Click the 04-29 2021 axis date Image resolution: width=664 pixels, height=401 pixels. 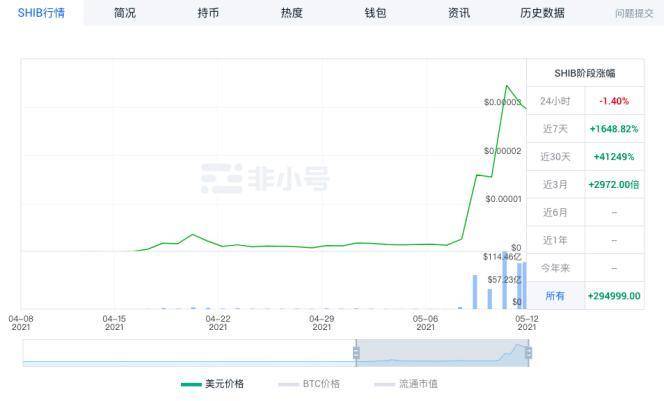click(x=321, y=323)
